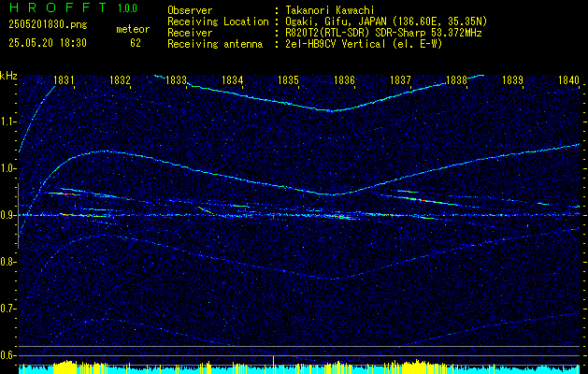Screen dimensions: 588x374
Task: Click the meteor count 62
Action: (136, 43)
